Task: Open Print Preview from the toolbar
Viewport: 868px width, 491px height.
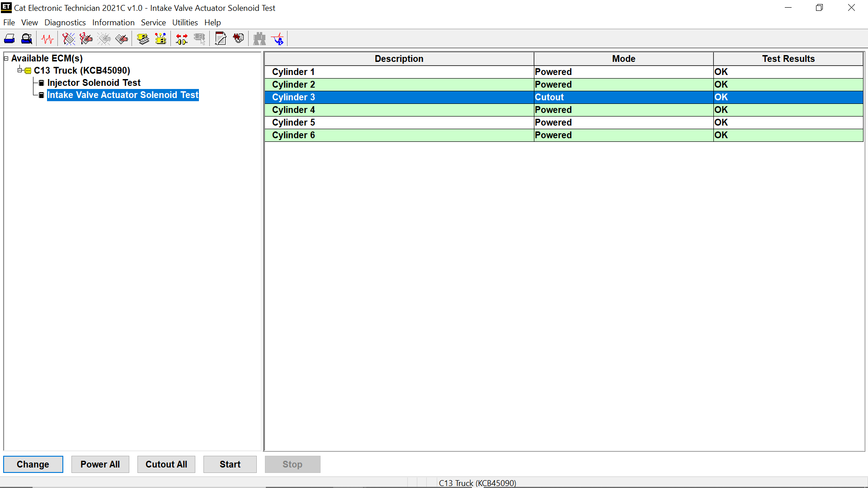Action: coord(27,39)
